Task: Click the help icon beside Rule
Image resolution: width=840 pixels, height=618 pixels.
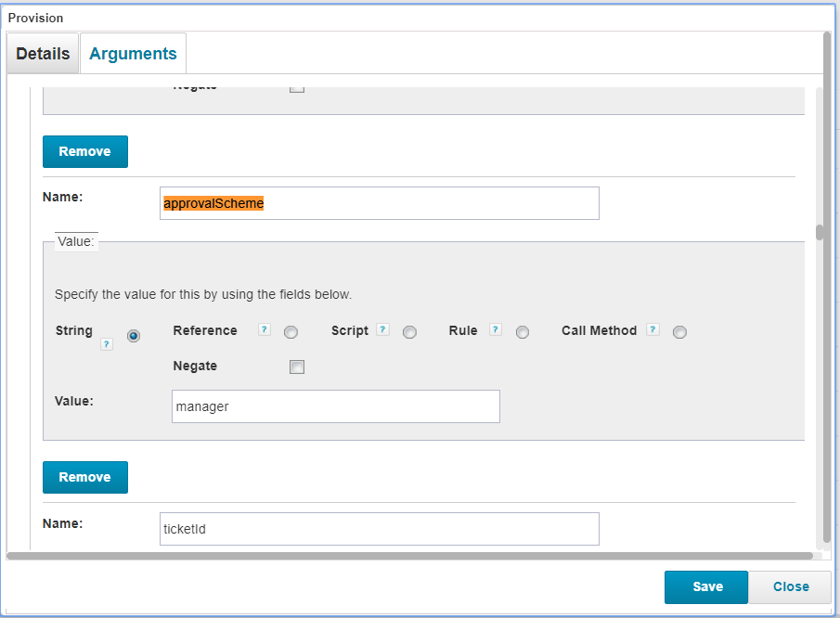Action: 496,330
